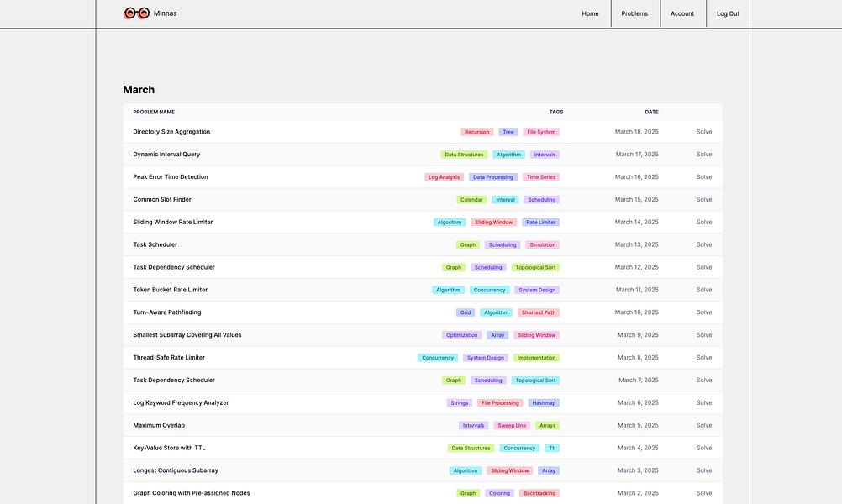Click the Coloring tag
This screenshot has width=842, height=504.
click(499, 493)
